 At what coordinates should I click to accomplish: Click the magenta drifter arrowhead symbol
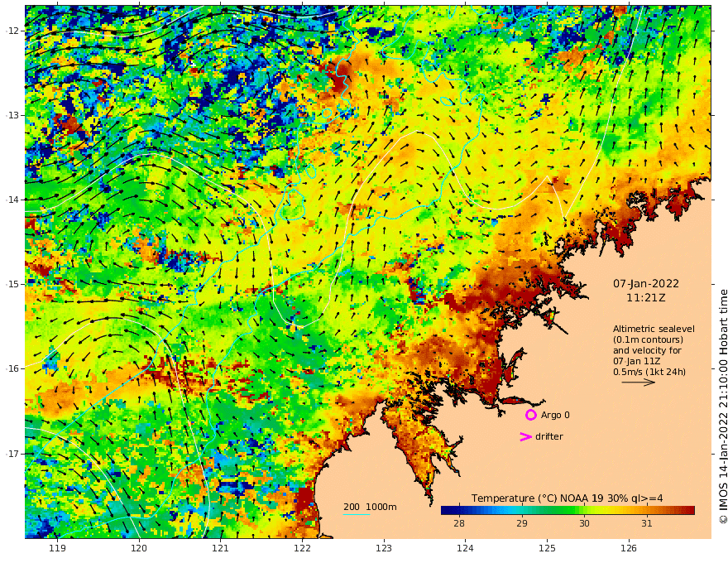coord(525,436)
